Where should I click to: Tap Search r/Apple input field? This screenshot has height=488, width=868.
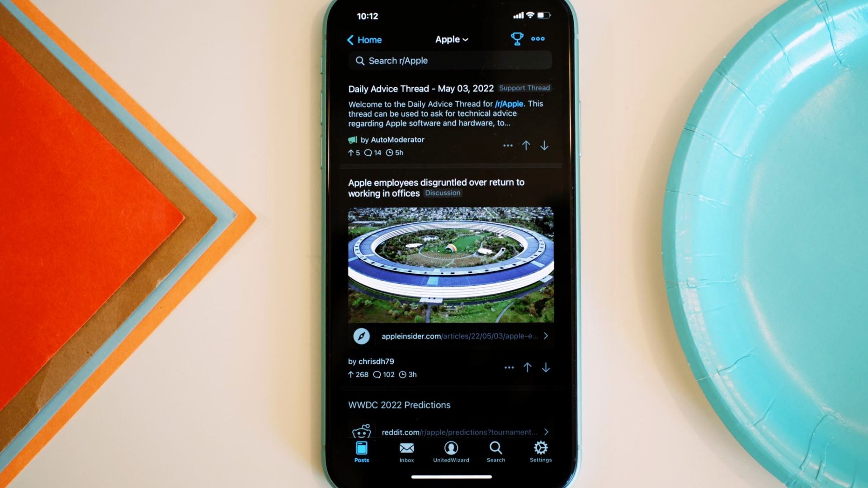click(x=449, y=60)
